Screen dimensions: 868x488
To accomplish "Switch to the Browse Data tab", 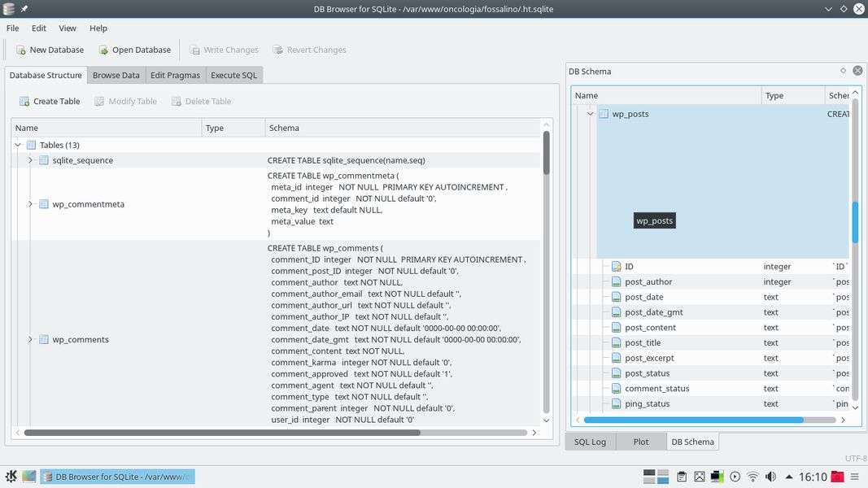I will coord(116,75).
